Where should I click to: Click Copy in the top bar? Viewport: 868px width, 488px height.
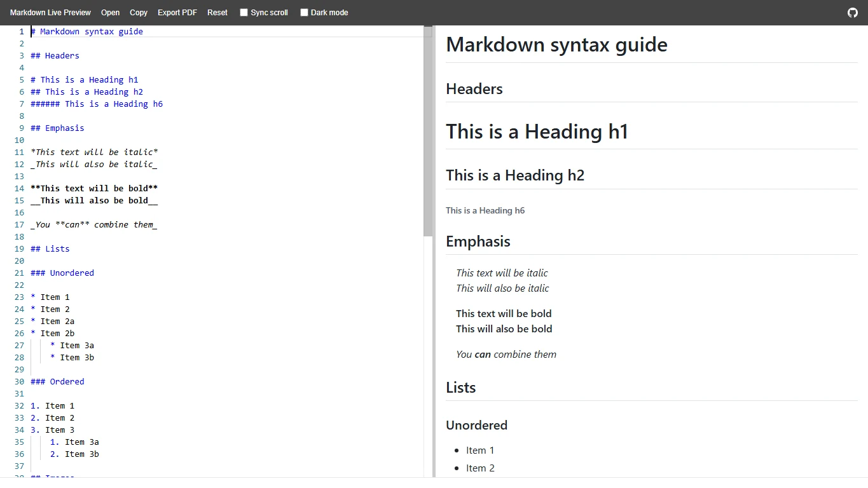[x=139, y=13]
